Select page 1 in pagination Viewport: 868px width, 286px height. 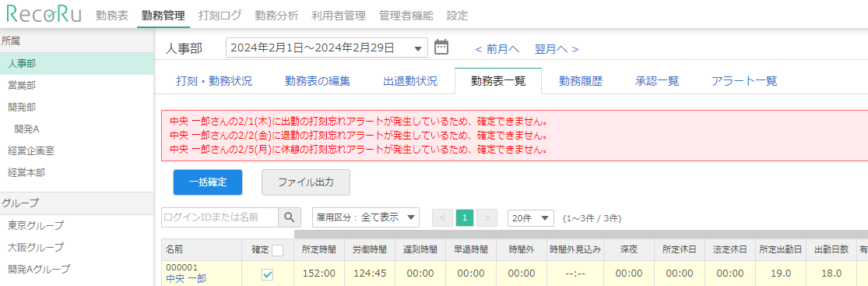465,218
